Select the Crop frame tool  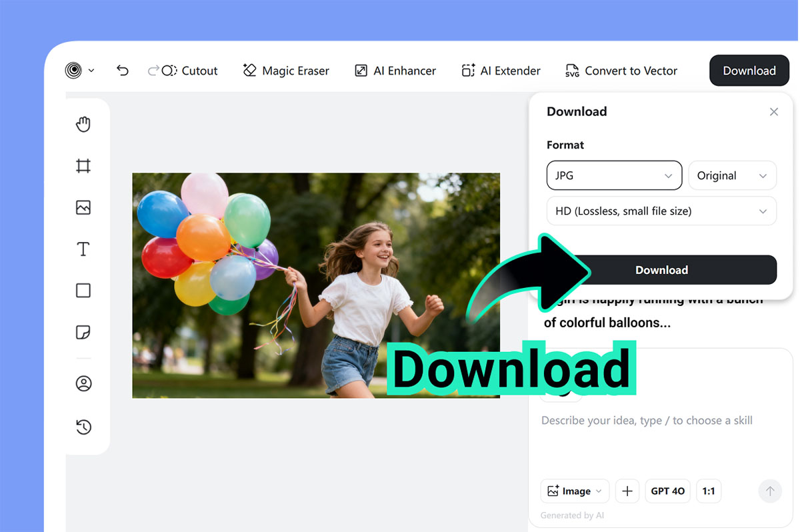83,166
